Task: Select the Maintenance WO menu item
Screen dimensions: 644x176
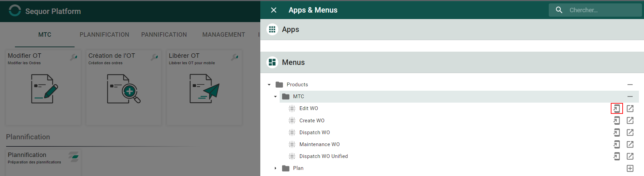Action: 319,144
